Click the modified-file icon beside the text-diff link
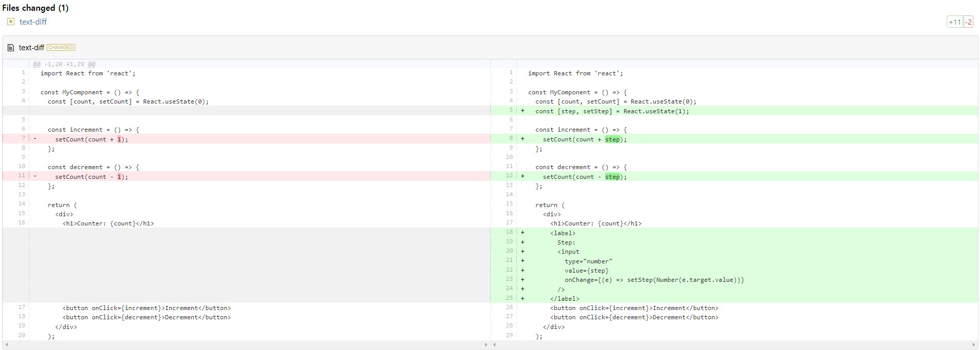Image resolution: width=980 pixels, height=350 pixels. (11, 22)
